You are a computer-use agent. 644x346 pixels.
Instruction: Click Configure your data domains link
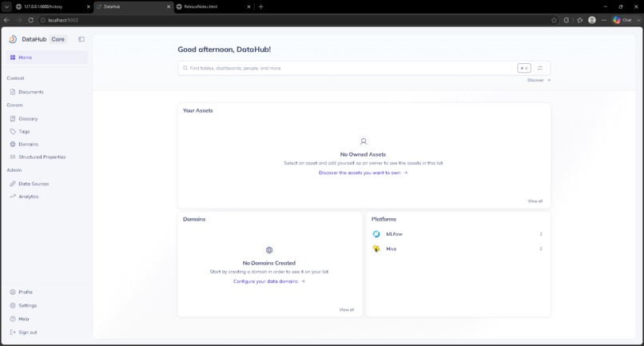[x=269, y=281]
